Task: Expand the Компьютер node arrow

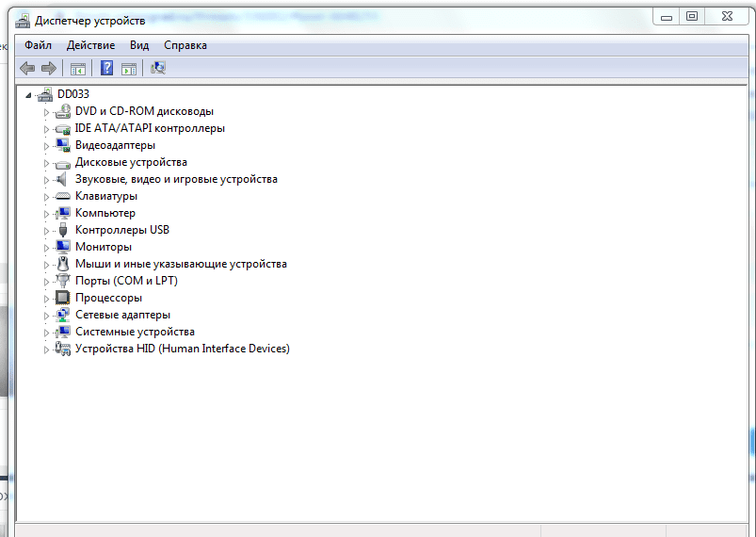Action: tap(46, 214)
